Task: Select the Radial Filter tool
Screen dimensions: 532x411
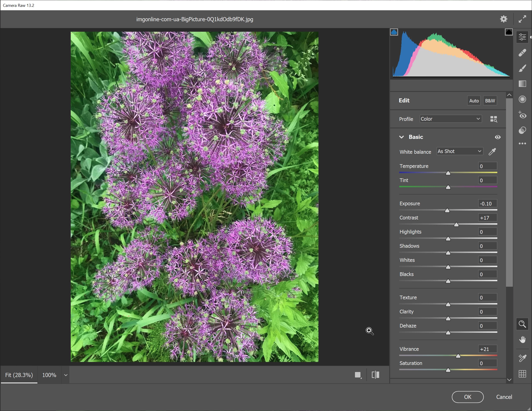Action: pyautogui.click(x=522, y=99)
